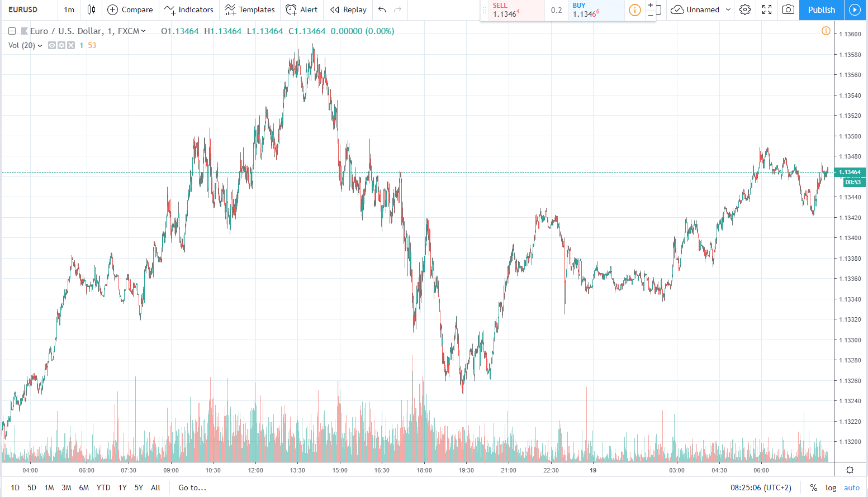Open the Unnamed layout dropdown arrow
The height and width of the screenshot is (497, 868).
[x=728, y=9]
